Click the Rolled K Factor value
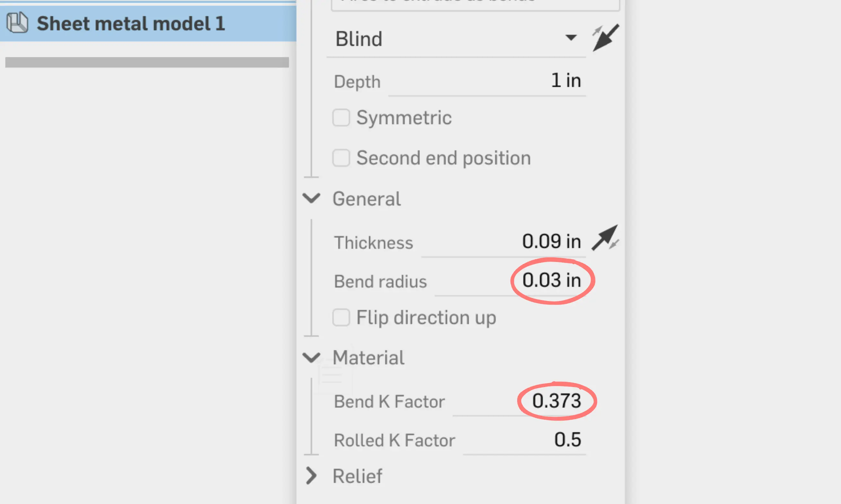Image resolution: width=841 pixels, height=504 pixels. 524,440
